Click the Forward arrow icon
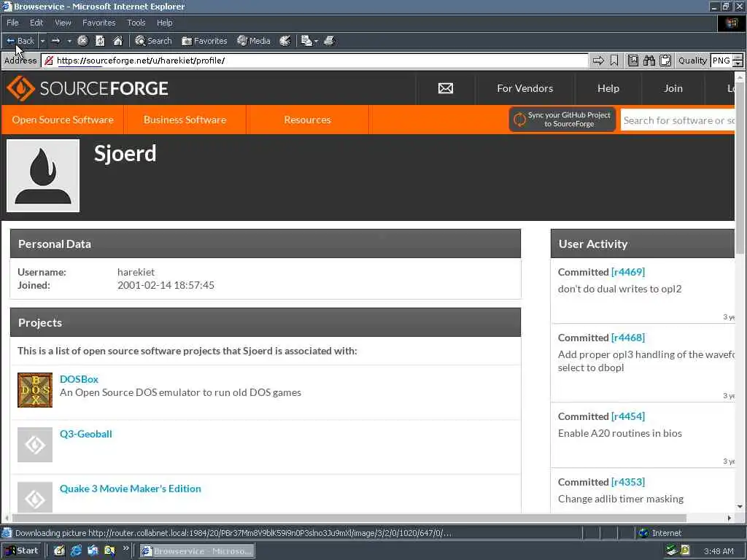The image size is (747, 560). click(55, 41)
